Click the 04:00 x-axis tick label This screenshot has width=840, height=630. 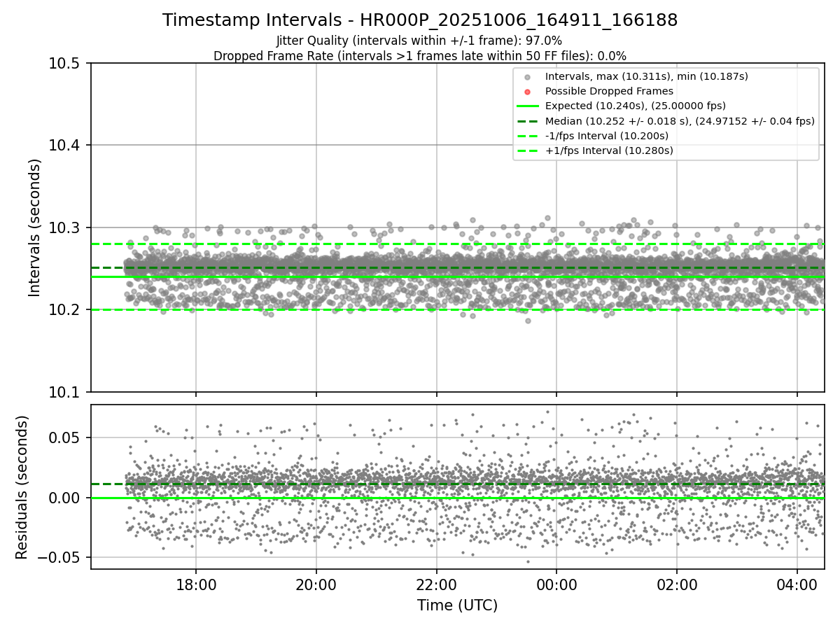point(797,584)
